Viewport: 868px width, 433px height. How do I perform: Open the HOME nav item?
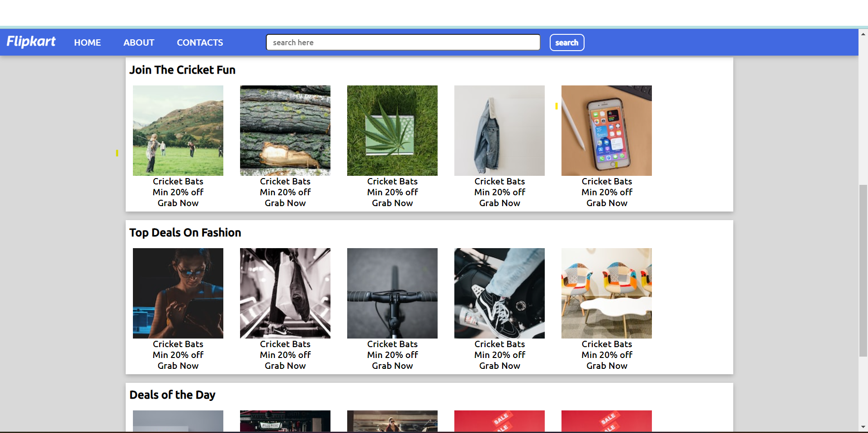pos(87,42)
